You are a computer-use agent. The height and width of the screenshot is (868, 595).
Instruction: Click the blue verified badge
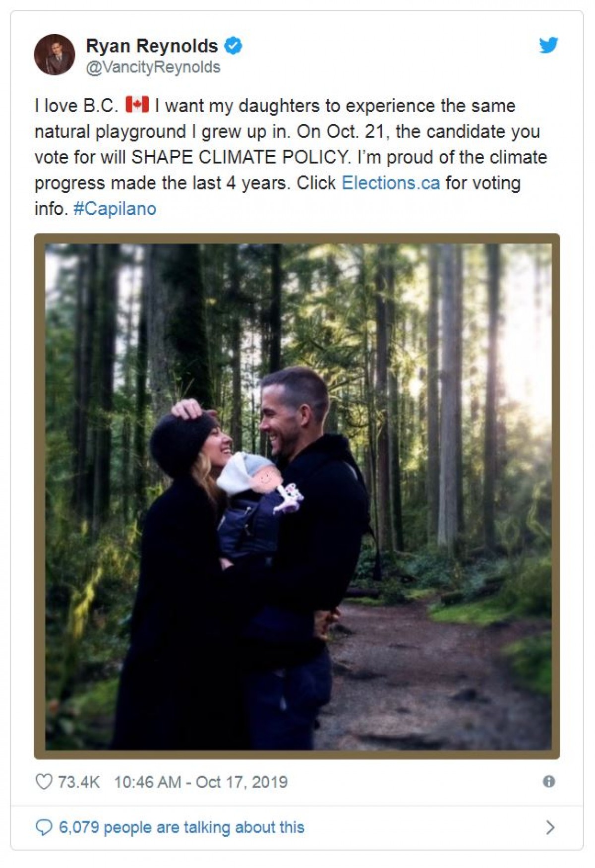(x=233, y=46)
